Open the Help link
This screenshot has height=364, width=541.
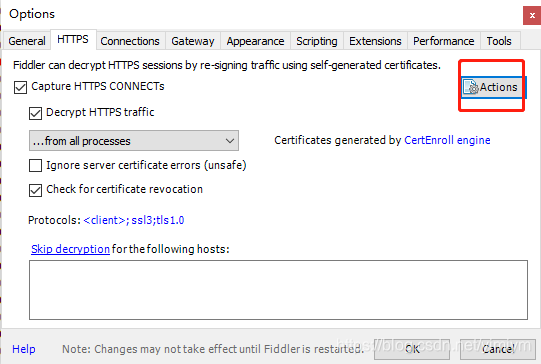[24, 349]
